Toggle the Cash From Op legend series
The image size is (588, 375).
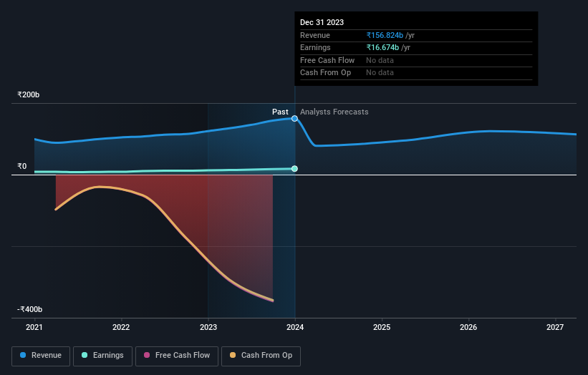click(261, 356)
